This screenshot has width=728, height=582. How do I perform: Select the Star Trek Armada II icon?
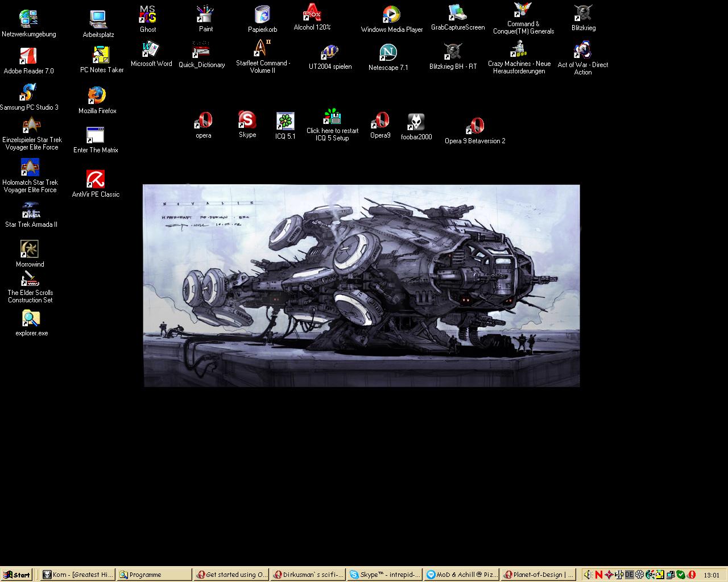31,210
